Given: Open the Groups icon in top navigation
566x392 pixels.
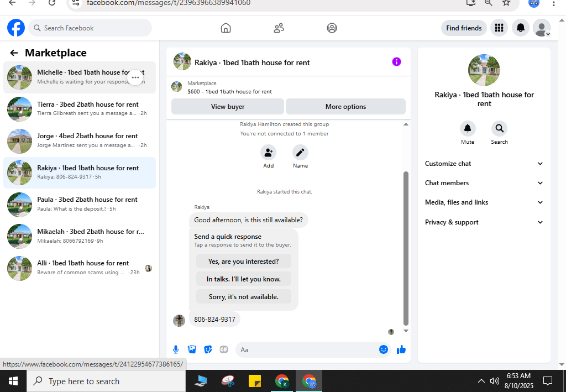Looking at the screenshot, I should point(332,28).
